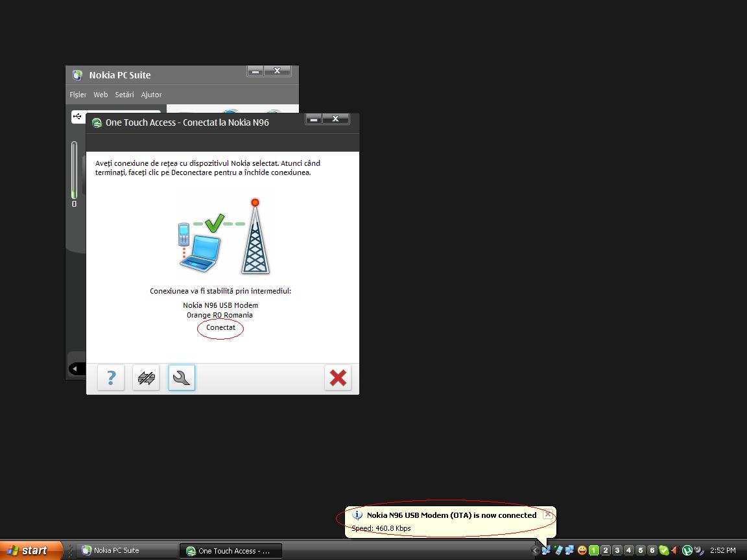Switch to Nokia PC Suite taskbar button
Image resolution: width=747 pixels, height=560 pixels.
pyautogui.click(x=127, y=550)
